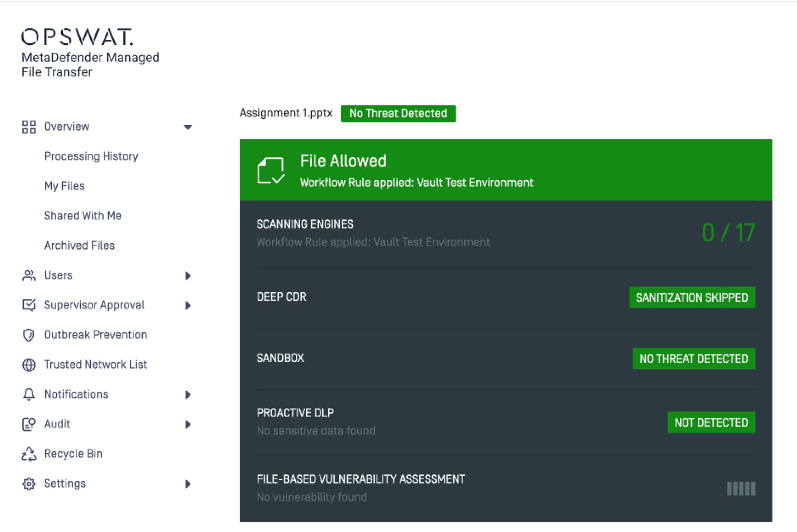Expand the Notifications submenu arrow
Image resolution: width=797 pixels, height=532 pixels.
pyautogui.click(x=188, y=395)
